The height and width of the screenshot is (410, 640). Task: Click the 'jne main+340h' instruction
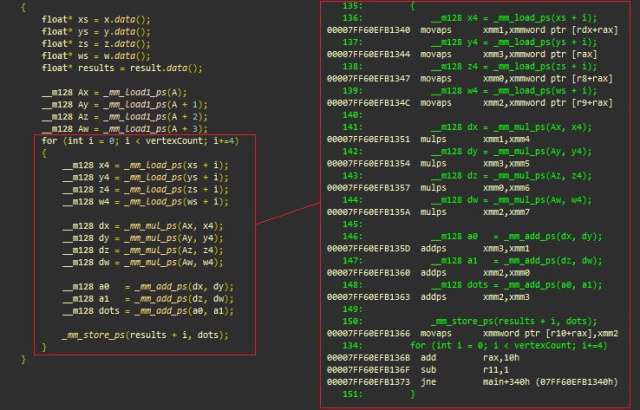pos(472,382)
